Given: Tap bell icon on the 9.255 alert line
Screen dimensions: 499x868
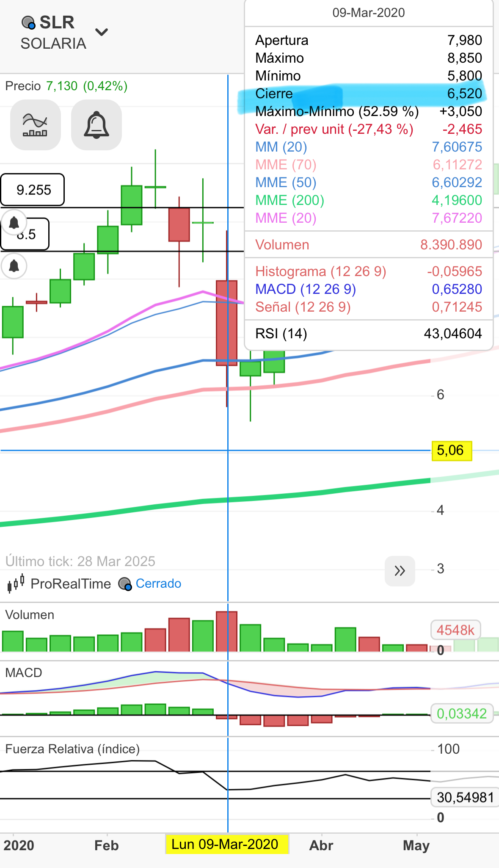Looking at the screenshot, I should 14,222.
